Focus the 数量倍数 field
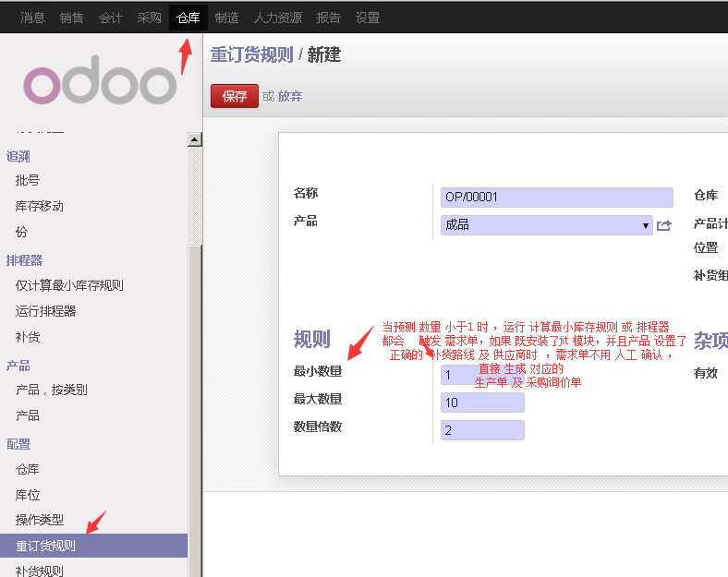Image resolution: width=728 pixels, height=577 pixels. (x=483, y=430)
